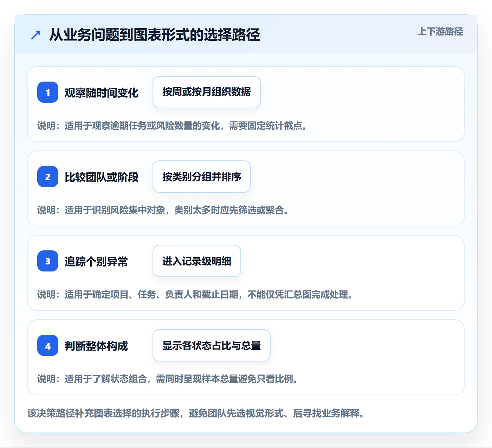Viewport: 492px width, 448px height.
Task: Click the title 从业务问题到图表形式的选择路径
Action: (155, 35)
